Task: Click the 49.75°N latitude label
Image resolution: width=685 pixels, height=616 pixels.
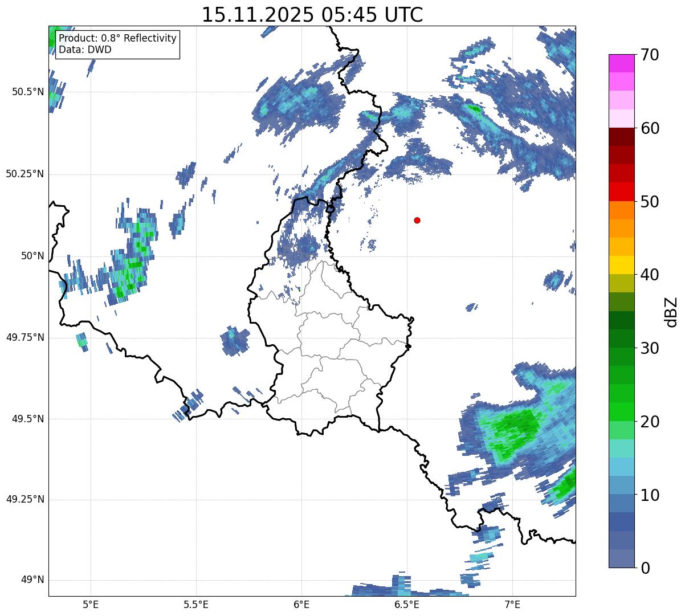Action: pos(25,337)
